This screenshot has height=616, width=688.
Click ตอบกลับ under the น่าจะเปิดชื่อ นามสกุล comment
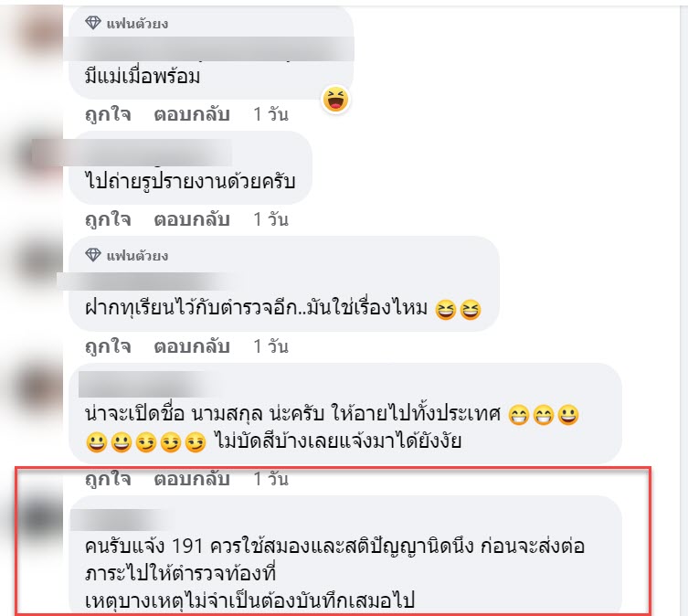(x=192, y=479)
